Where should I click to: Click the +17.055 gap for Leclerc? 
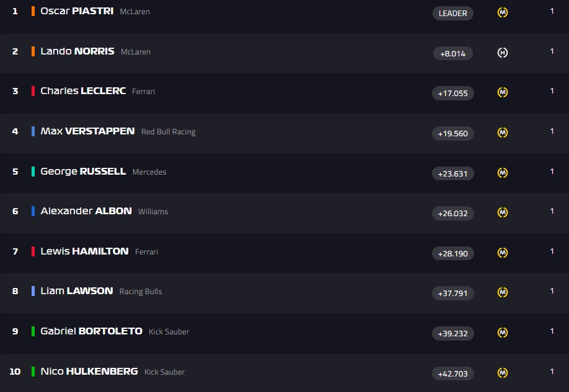tap(452, 93)
